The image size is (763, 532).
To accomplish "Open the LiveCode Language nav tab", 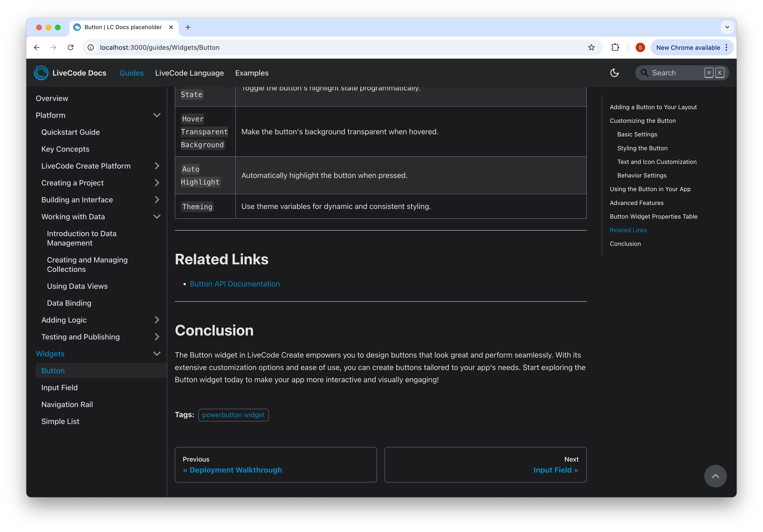I will [x=189, y=73].
